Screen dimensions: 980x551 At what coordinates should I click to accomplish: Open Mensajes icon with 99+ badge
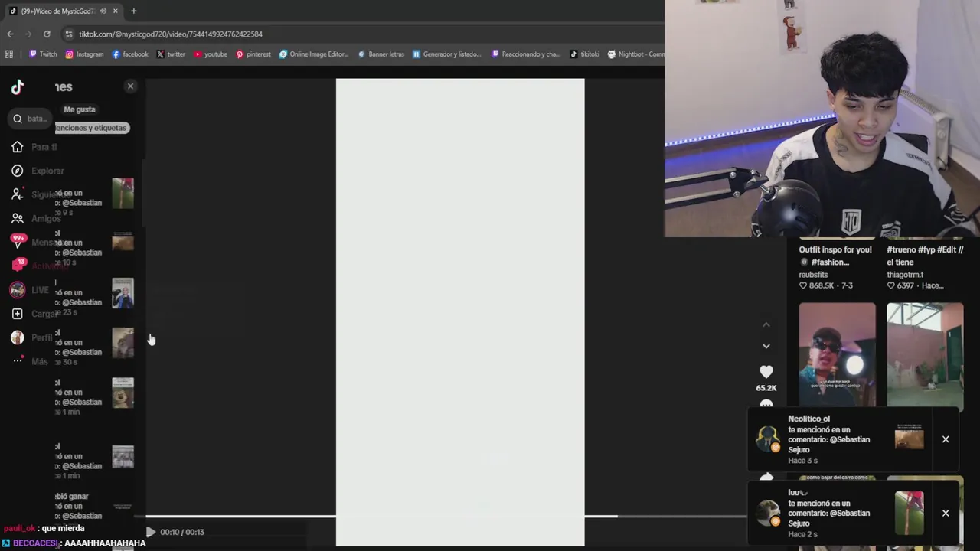click(18, 242)
